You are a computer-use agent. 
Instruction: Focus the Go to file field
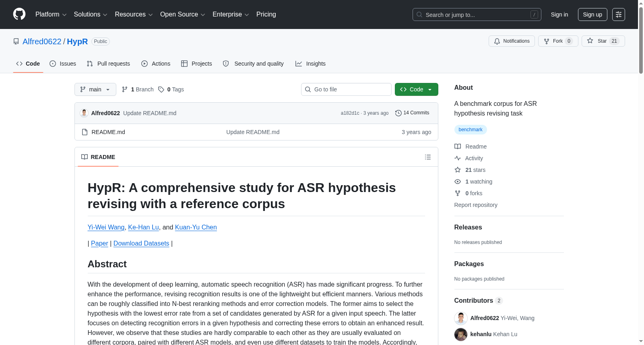[x=346, y=89]
